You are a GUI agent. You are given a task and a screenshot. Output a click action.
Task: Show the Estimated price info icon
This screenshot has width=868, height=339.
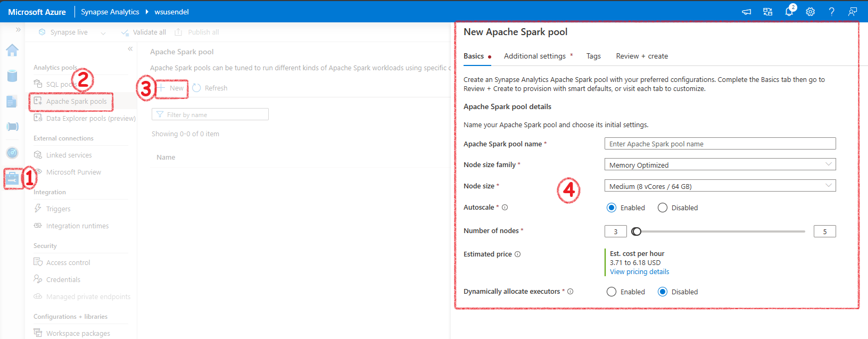(517, 254)
